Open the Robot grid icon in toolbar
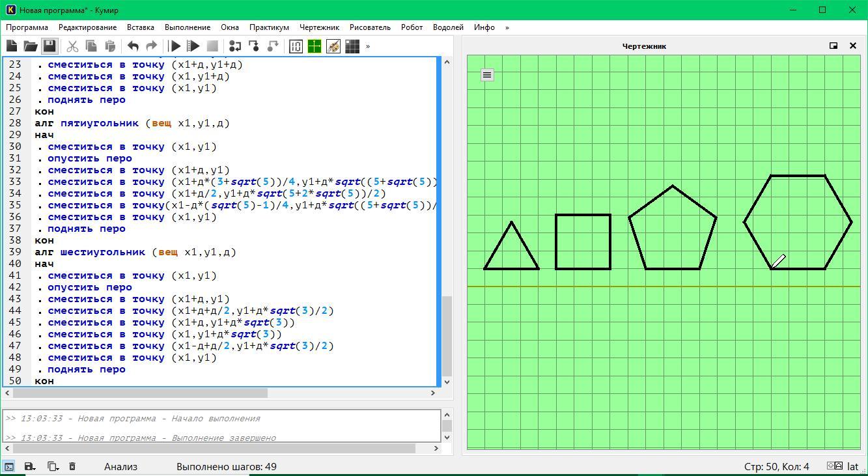This screenshot has width=868, height=476. point(352,46)
